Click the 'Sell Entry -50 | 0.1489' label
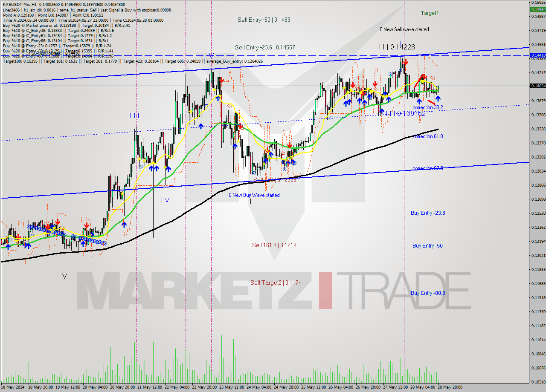This screenshot has height=392, width=546. coord(264,20)
